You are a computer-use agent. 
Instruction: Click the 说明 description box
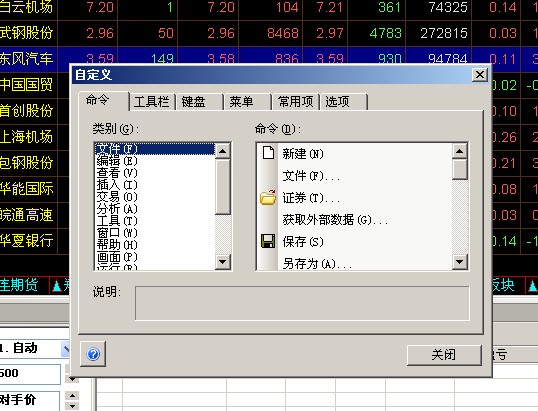[x=302, y=303]
